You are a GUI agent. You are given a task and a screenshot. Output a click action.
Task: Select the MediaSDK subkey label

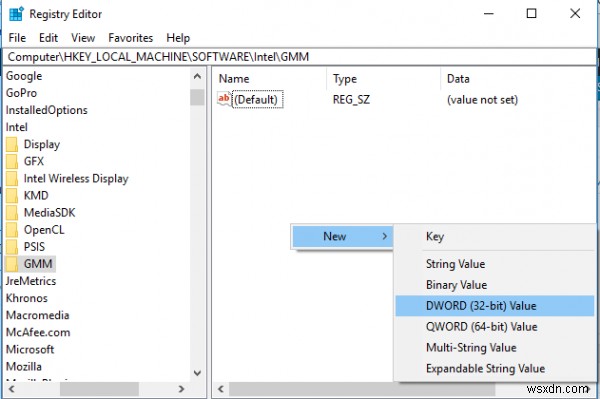tap(49, 213)
